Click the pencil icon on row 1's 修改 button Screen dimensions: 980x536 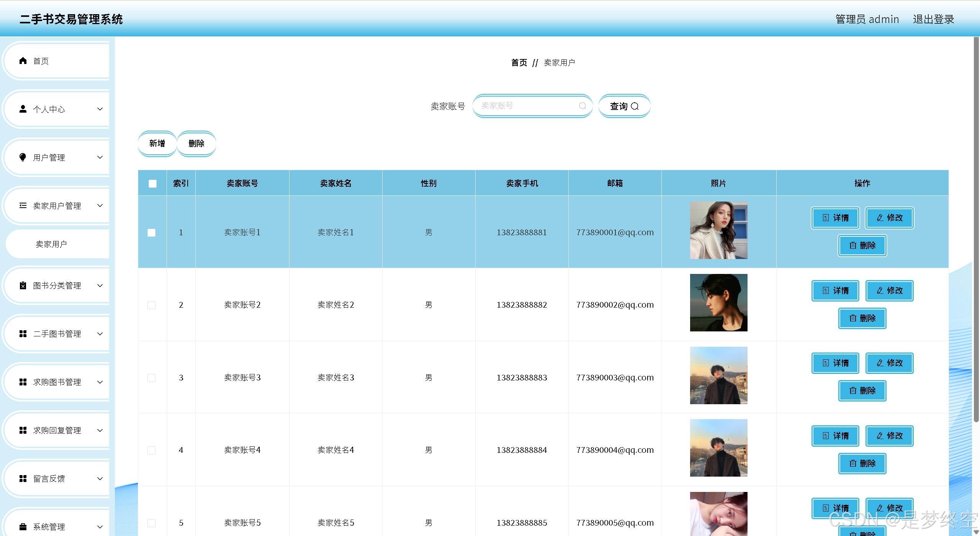(x=880, y=218)
